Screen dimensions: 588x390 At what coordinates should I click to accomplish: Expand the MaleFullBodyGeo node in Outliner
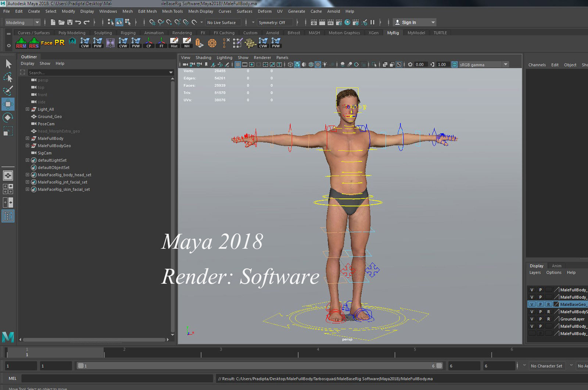(27, 146)
